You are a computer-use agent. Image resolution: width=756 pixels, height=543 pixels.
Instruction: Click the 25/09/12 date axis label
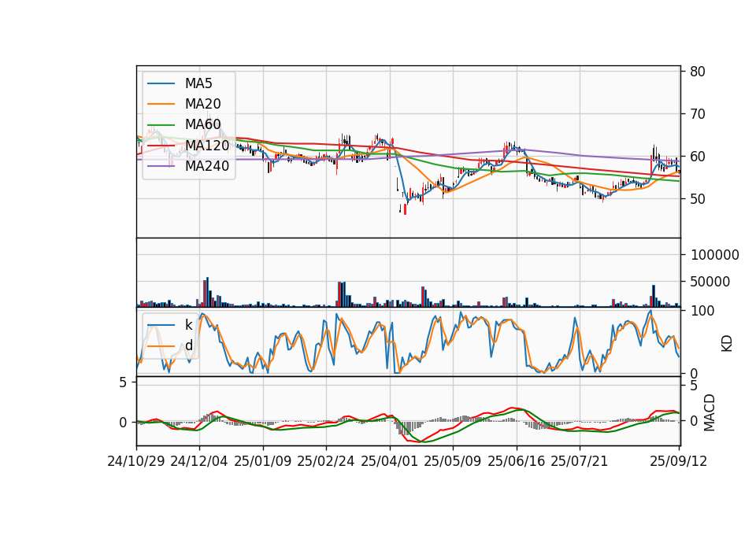click(x=679, y=461)
